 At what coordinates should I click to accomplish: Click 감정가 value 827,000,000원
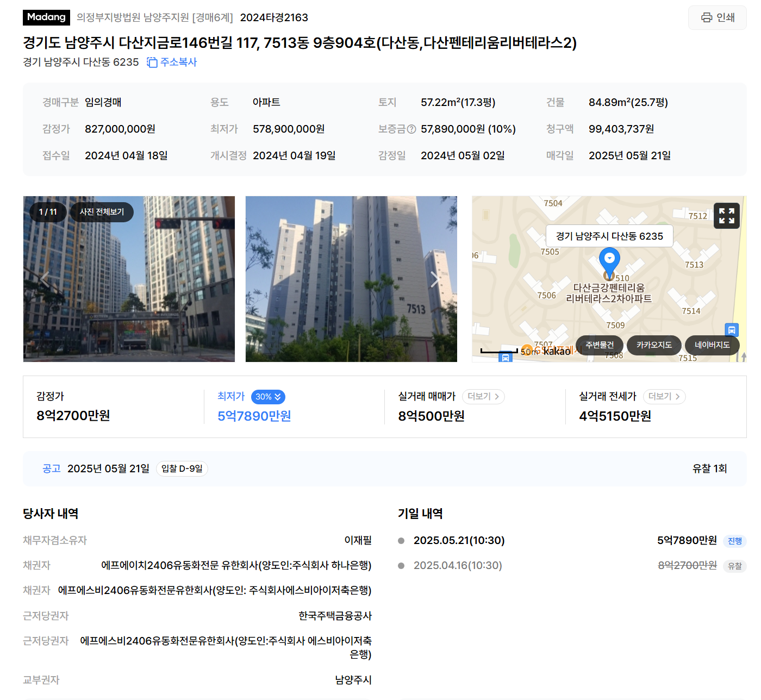pos(120,129)
